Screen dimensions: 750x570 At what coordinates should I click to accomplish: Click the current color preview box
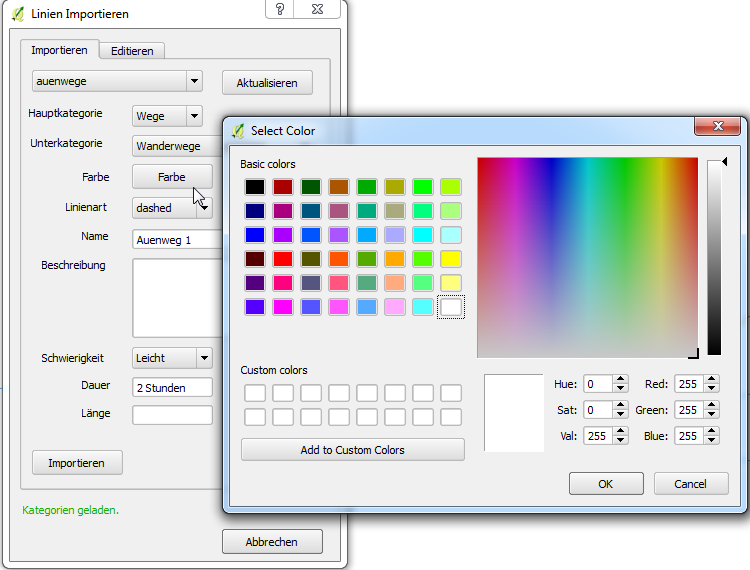[x=514, y=413]
